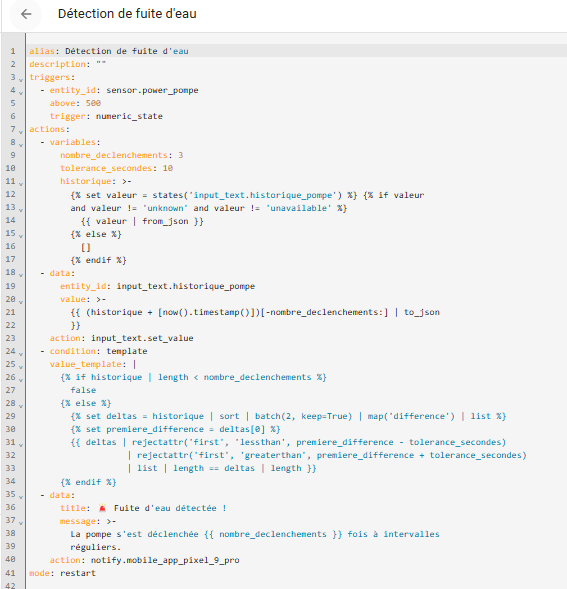The image size is (567, 589).
Task: Click the page title Détection de fuite d'eau
Action: click(x=127, y=14)
